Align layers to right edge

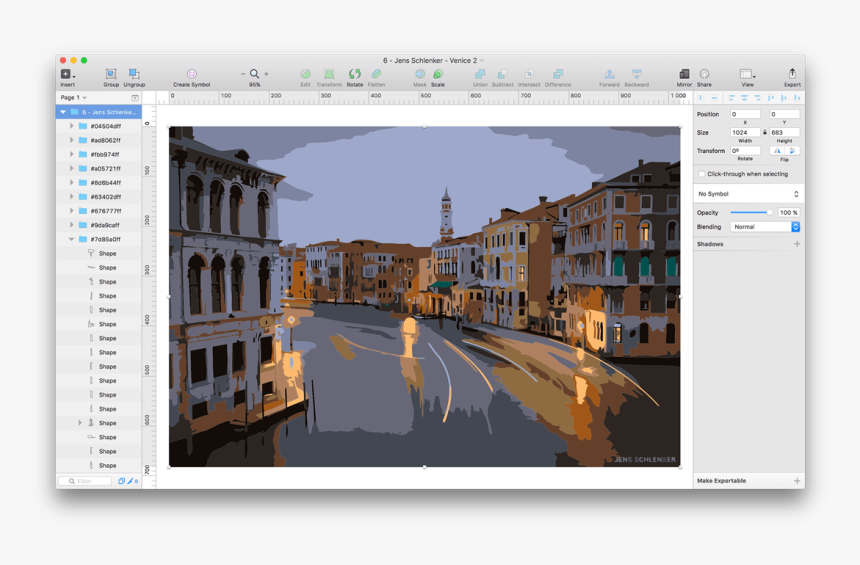pos(757,98)
